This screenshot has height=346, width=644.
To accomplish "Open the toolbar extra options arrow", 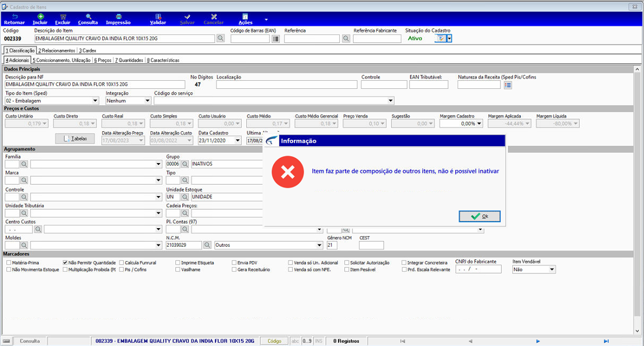I will point(266,19).
